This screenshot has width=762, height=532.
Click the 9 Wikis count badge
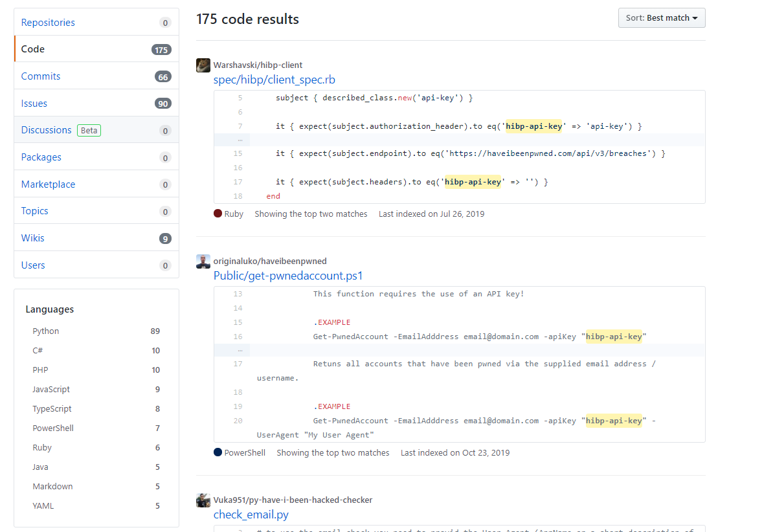coord(165,239)
